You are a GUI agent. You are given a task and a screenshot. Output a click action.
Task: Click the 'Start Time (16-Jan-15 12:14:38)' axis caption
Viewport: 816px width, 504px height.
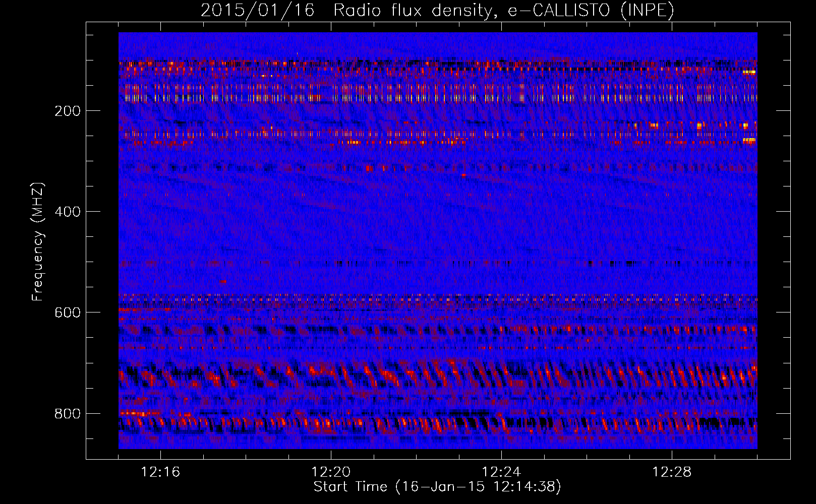(x=437, y=487)
